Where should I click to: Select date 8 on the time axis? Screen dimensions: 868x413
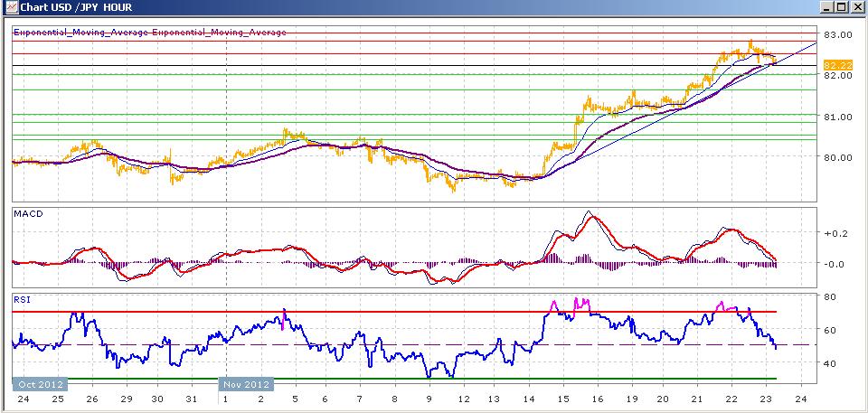point(394,399)
